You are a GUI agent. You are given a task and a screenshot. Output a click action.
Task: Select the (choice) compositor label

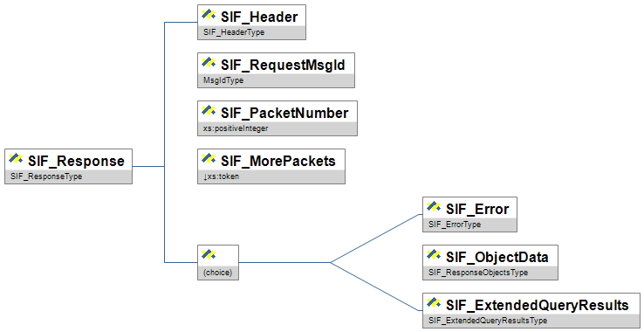217,273
